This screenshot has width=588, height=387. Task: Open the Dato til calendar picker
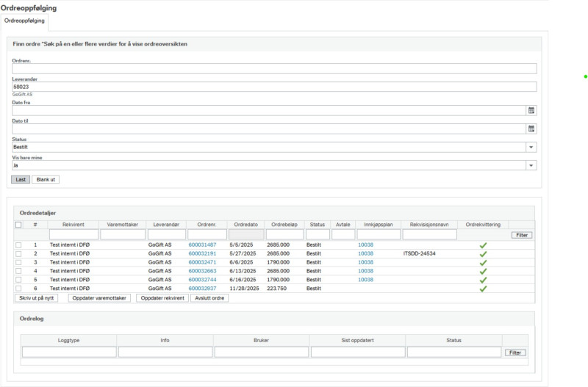tap(531, 129)
